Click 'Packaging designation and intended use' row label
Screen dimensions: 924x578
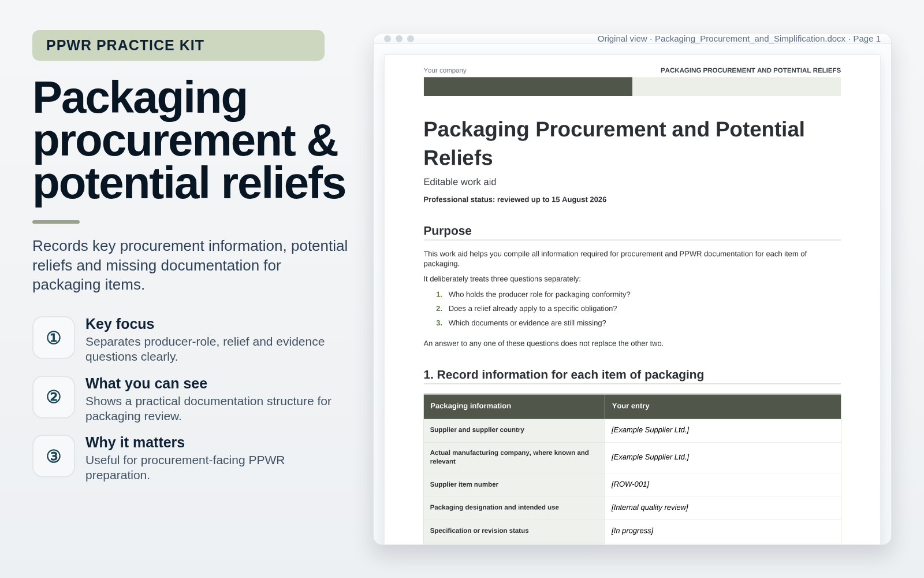click(x=494, y=507)
